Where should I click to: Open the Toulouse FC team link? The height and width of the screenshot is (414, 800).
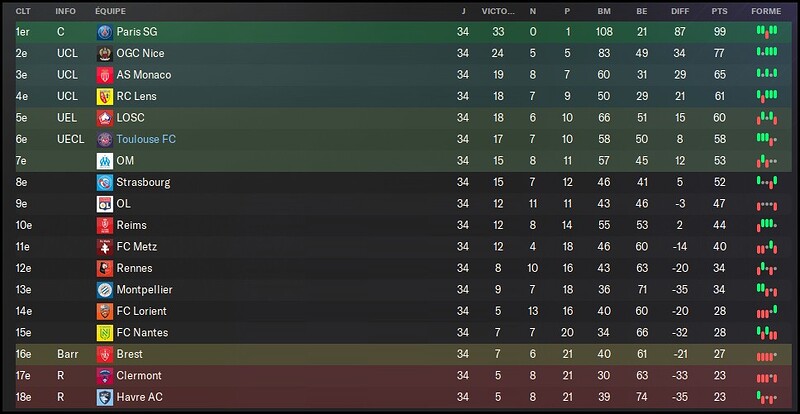click(x=146, y=139)
